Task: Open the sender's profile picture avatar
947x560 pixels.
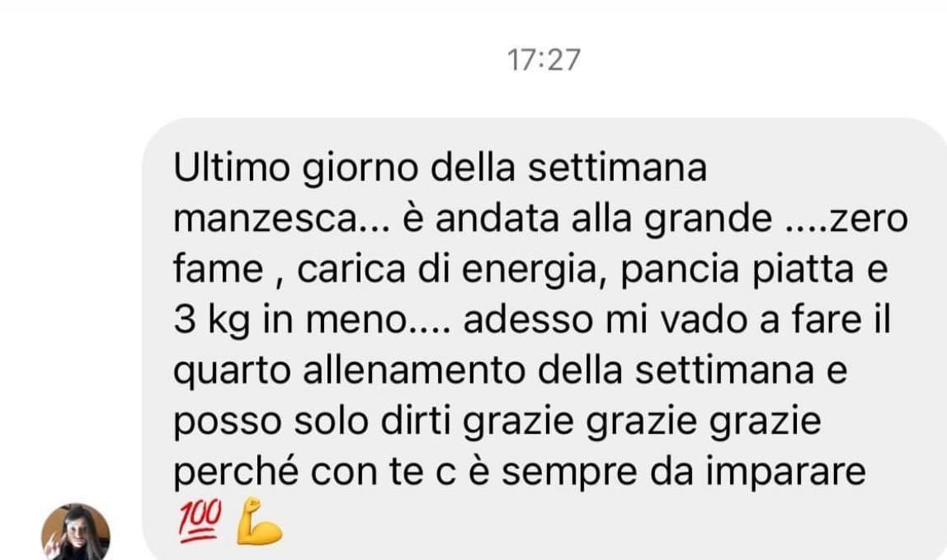Action: click(76, 532)
